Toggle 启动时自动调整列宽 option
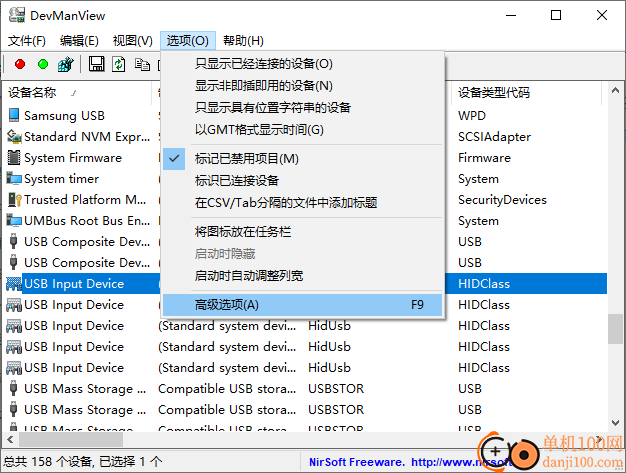This screenshot has height=473, width=626. [303, 275]
